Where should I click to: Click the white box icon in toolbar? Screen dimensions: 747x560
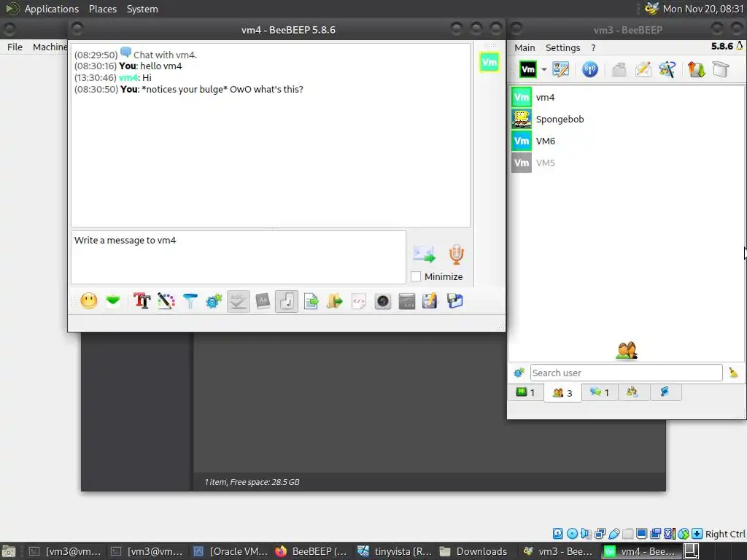pyautogui.click(x=720, y=69)
